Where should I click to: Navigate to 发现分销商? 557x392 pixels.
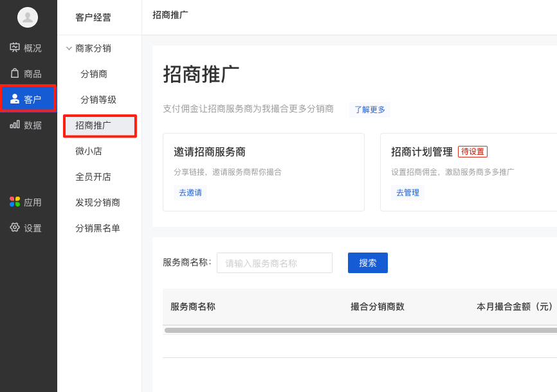98,202
